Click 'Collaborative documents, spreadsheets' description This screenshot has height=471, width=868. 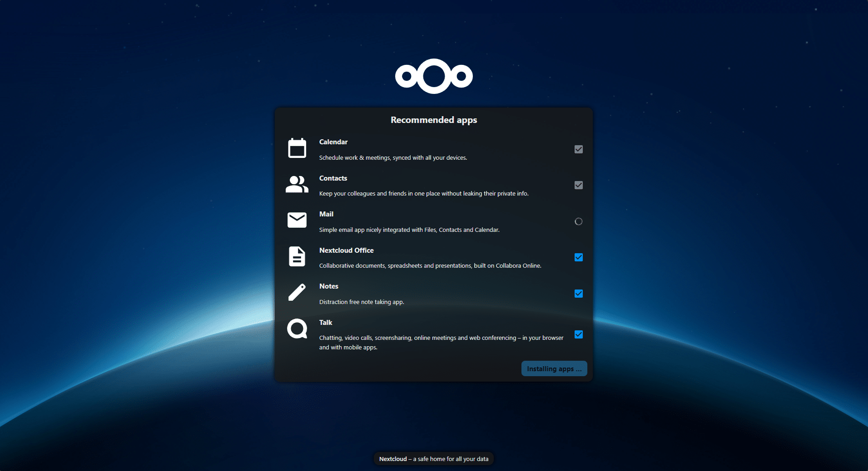(430, 265)
